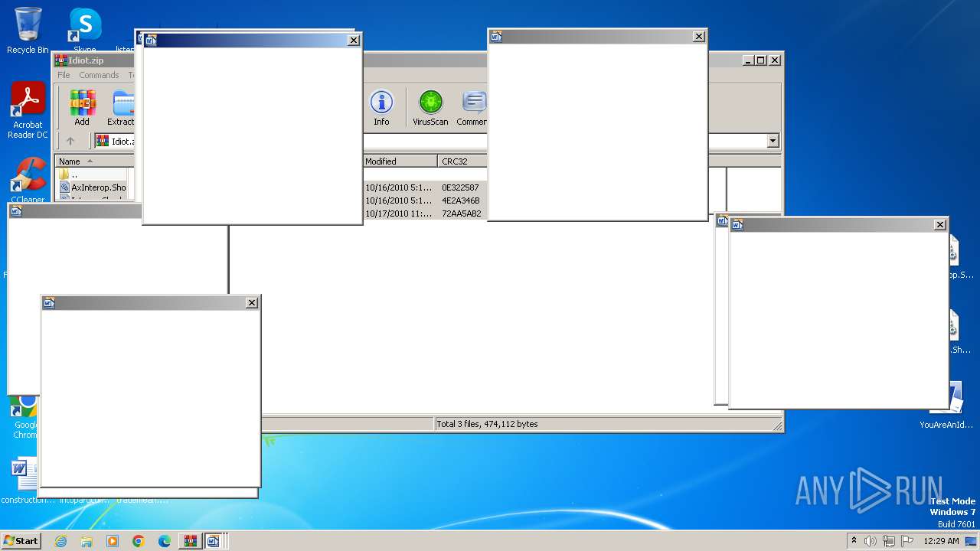Click the 12:29 AM taskbar clock
980x551 pixels.
coord(941,541)
